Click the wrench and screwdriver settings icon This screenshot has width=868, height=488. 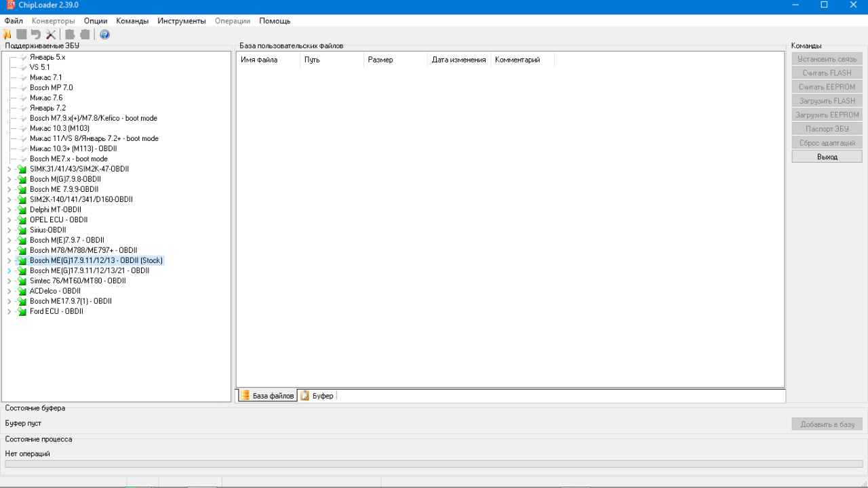click(51, 35)
